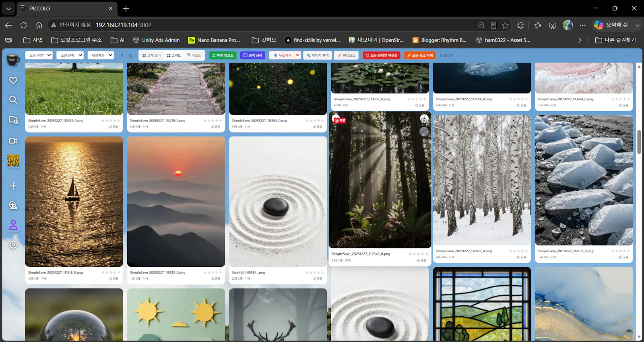
Task: Bookmark this page with the star icon
Action: pyautogui.click(x=506, y=25)
